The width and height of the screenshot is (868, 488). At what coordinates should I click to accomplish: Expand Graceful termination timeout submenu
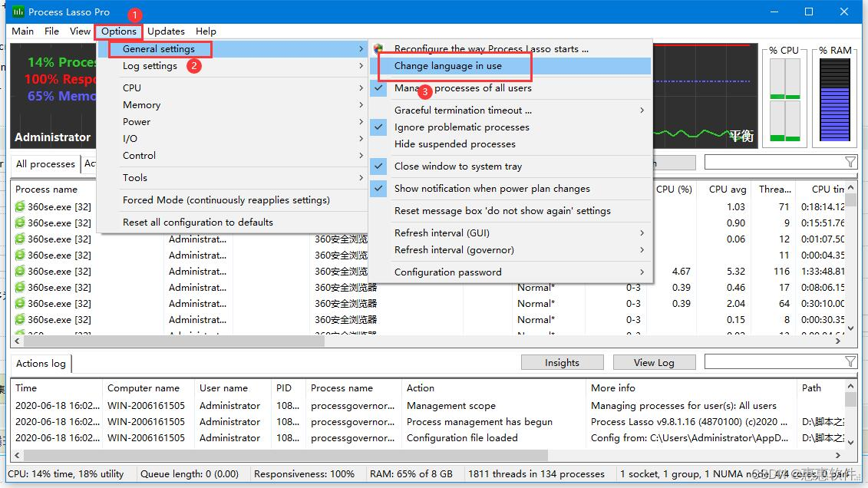pos(510,110)
